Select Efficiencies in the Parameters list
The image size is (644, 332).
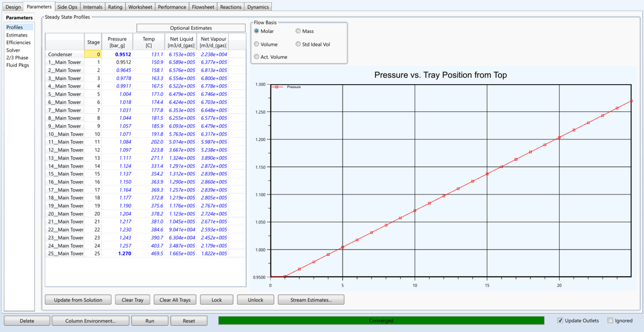(19, 42)
